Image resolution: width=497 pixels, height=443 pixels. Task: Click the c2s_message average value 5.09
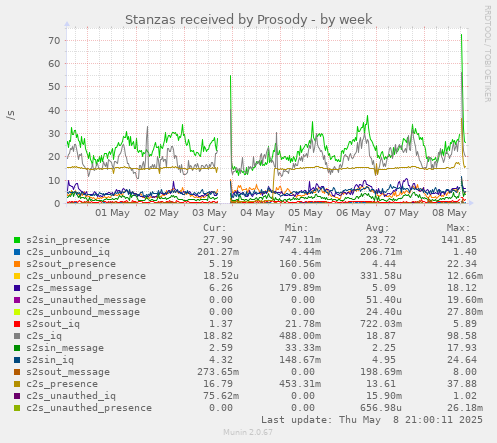pyautogui.click(x=384, y=288)
